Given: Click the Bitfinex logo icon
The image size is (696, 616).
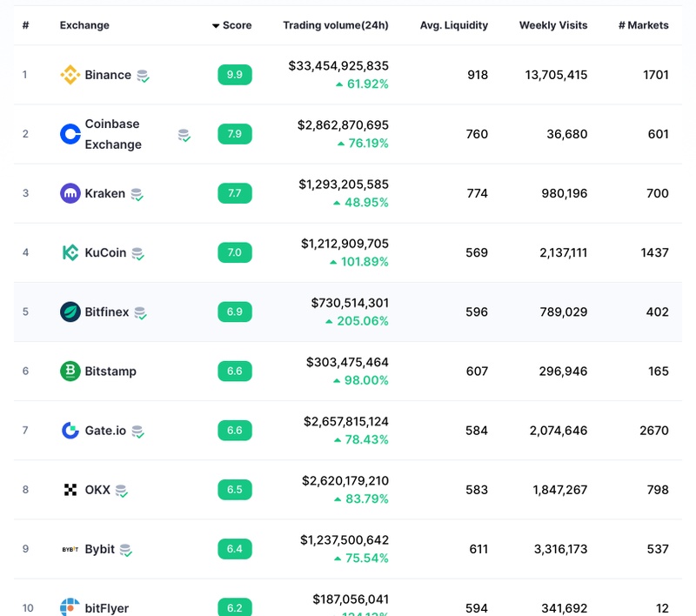Looking at the screenshot, I should (70, 311).
